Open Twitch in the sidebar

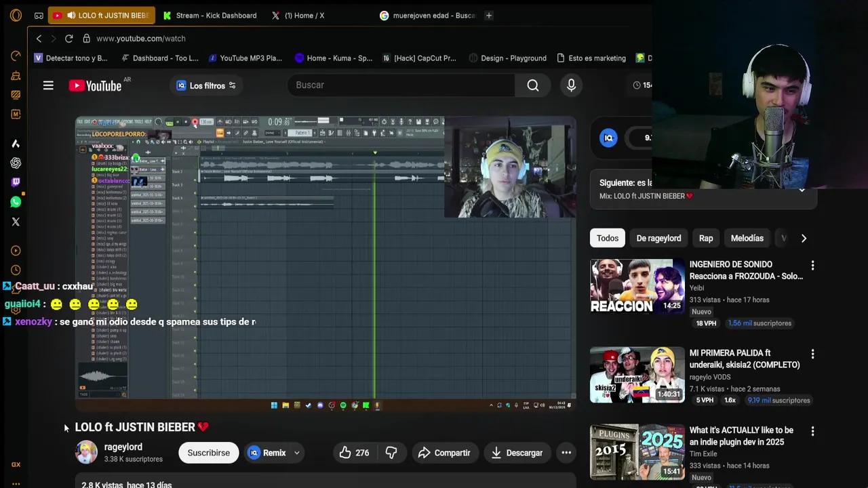16,182
